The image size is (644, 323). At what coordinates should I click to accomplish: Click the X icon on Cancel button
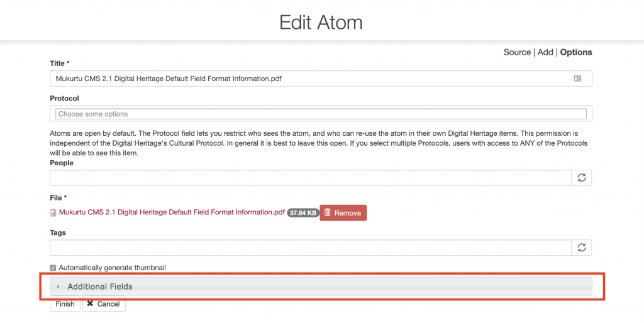90,304
